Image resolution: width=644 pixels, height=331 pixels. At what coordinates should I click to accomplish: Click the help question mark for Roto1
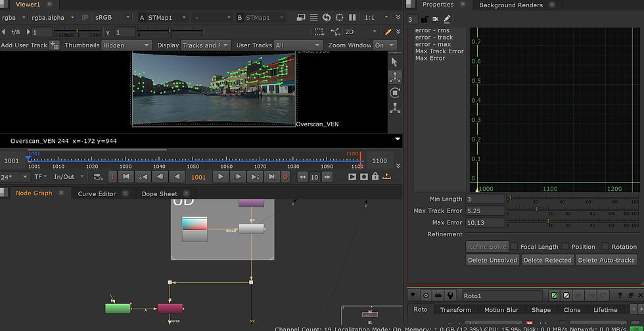(620, 295)
